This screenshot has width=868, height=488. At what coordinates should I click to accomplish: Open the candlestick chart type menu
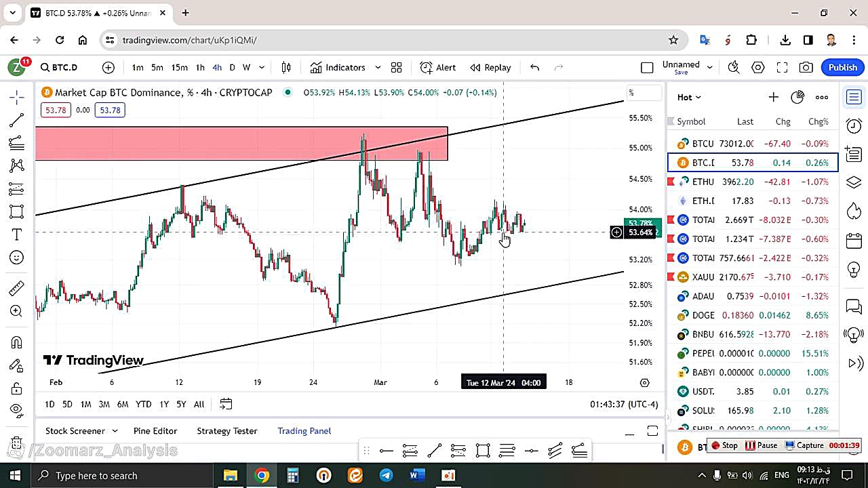286,67
